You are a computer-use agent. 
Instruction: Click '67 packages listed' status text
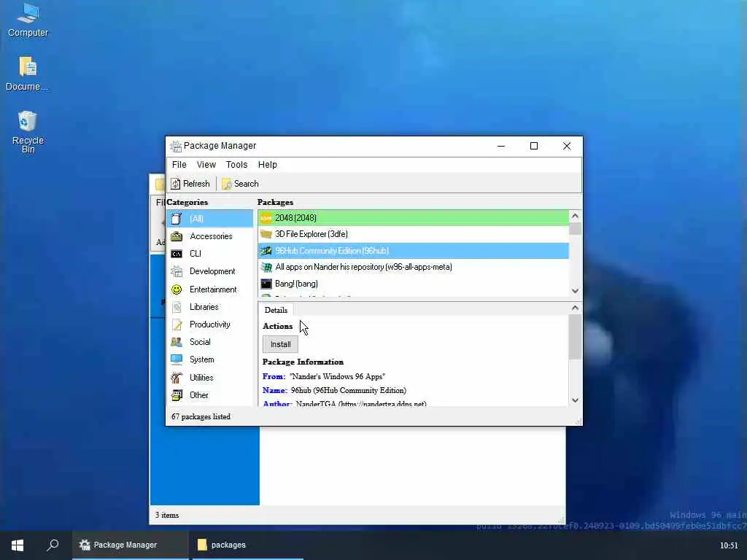tap(201, 416)
